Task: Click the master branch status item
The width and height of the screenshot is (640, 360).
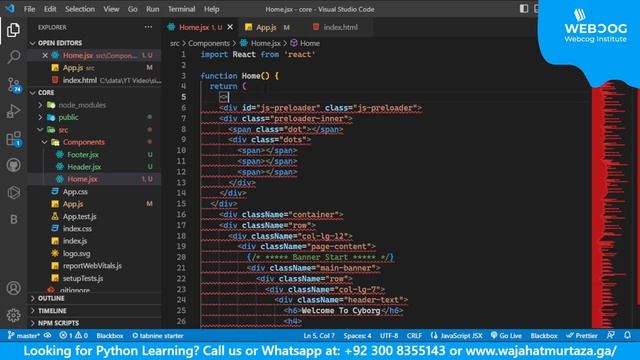Action: point(24,336)
